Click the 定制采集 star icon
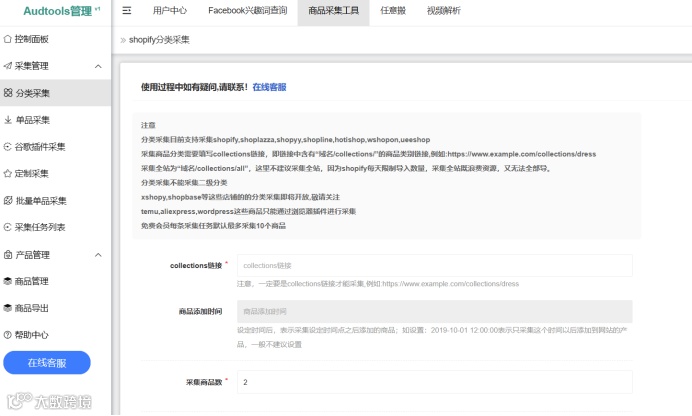The width and height of the screenshot is (692, 416). [8, 173]
